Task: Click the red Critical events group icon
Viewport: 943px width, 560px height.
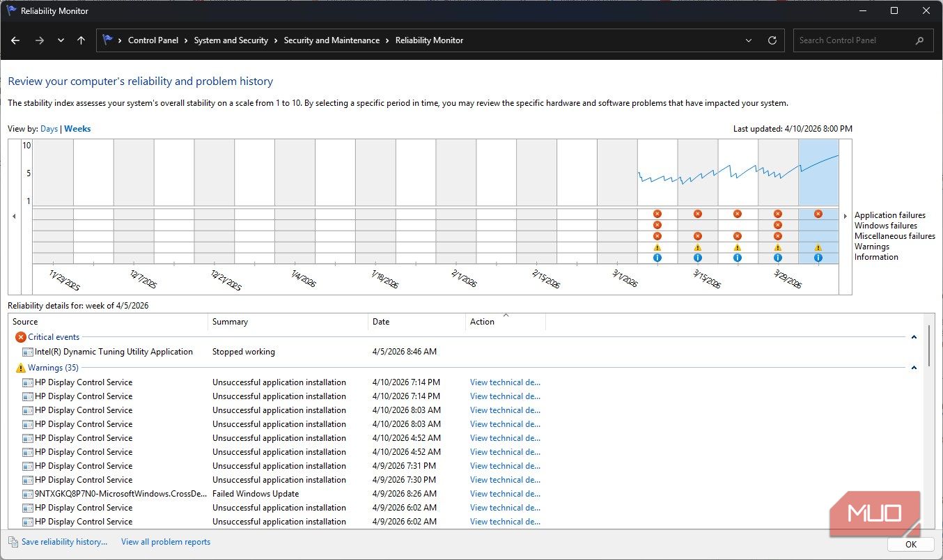Action: click(20, 337)
